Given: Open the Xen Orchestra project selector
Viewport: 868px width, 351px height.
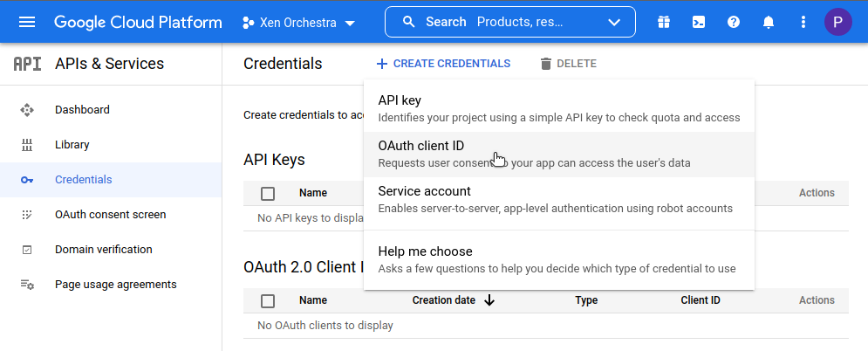Looking at the screenshot, I should pos(297,23).
